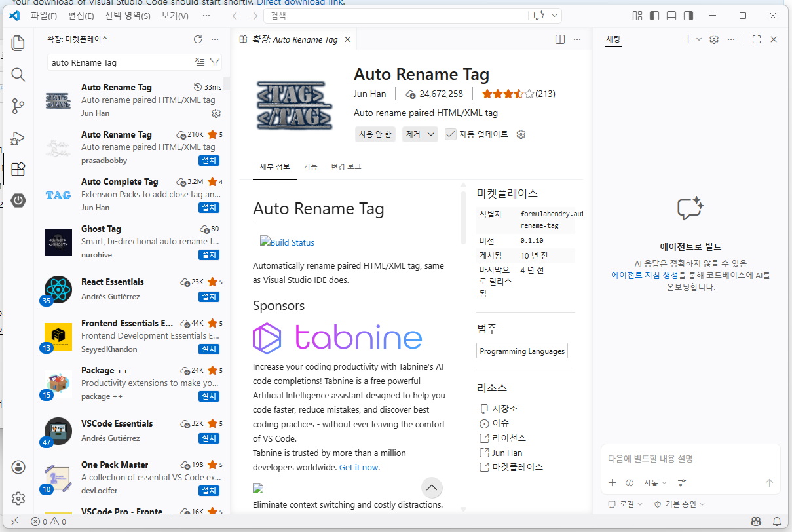Open chat settings gear icon

pos(714,39)
